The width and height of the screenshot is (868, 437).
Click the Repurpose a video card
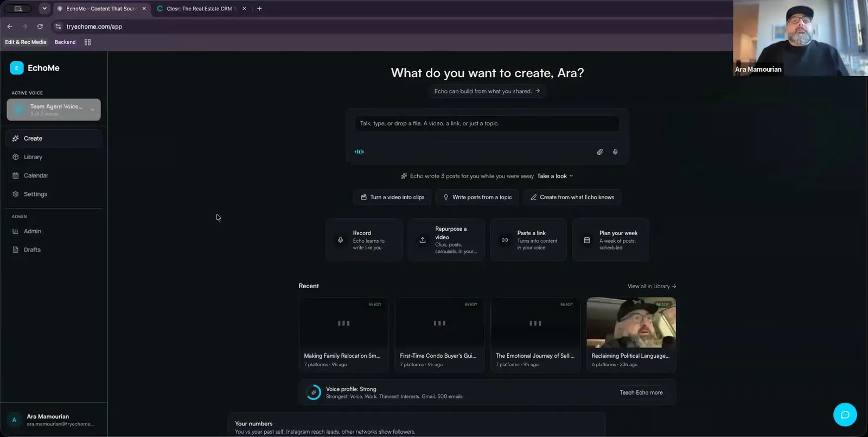point(446,240)
